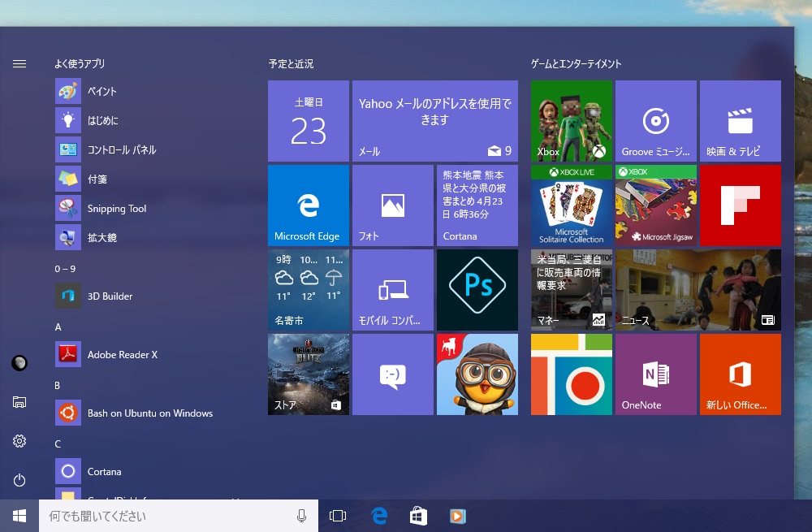Launch the Microsoft Edge tile
This screenshot has width=812, height=532.
point(309,205)
